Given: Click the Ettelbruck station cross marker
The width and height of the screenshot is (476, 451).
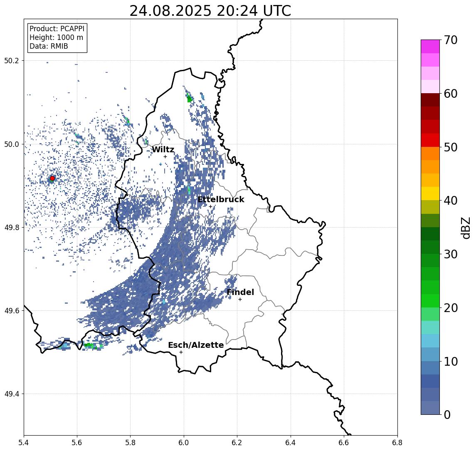Looking at the screenshot, I should [210, 207].
